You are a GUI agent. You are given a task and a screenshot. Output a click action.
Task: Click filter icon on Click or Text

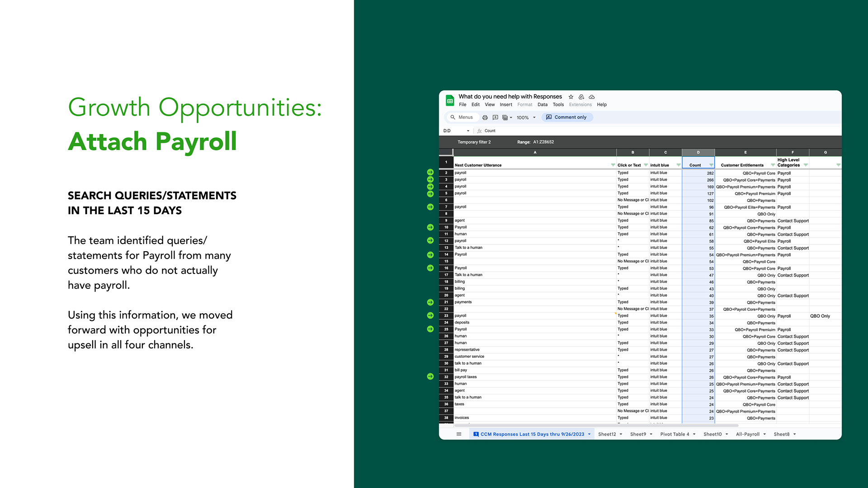coord(646,165)
